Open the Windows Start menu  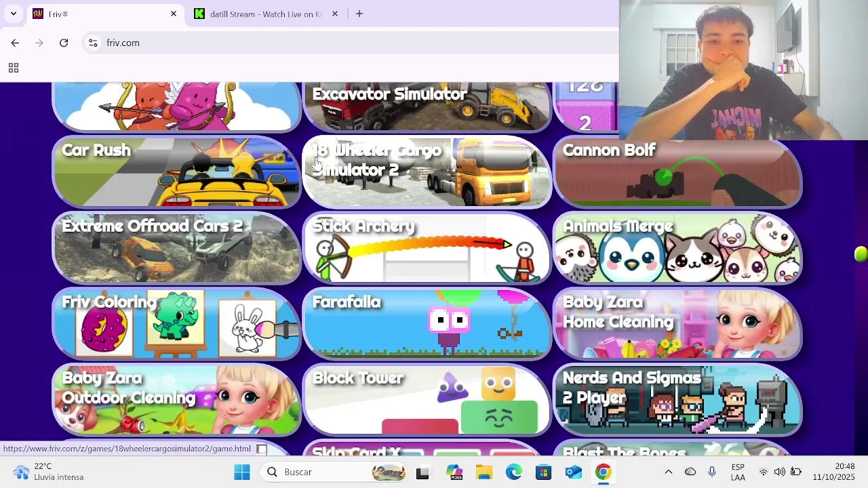coord(242,472)
